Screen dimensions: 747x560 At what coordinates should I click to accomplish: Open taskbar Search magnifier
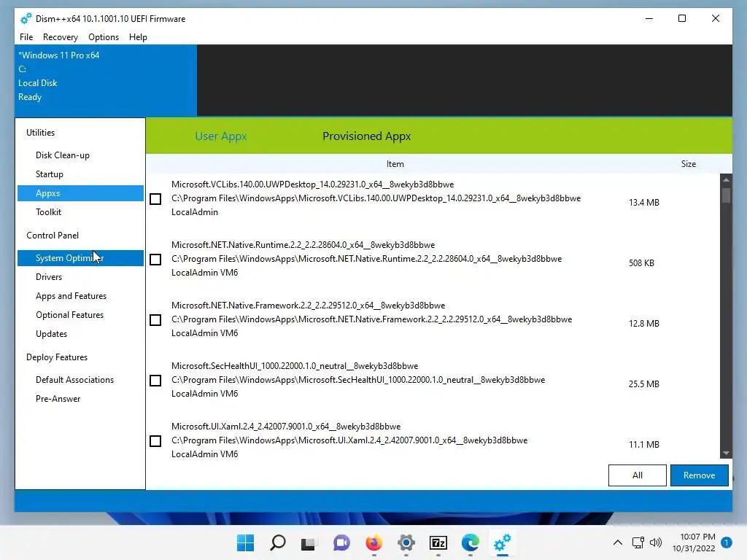click(x=278, y=542)
